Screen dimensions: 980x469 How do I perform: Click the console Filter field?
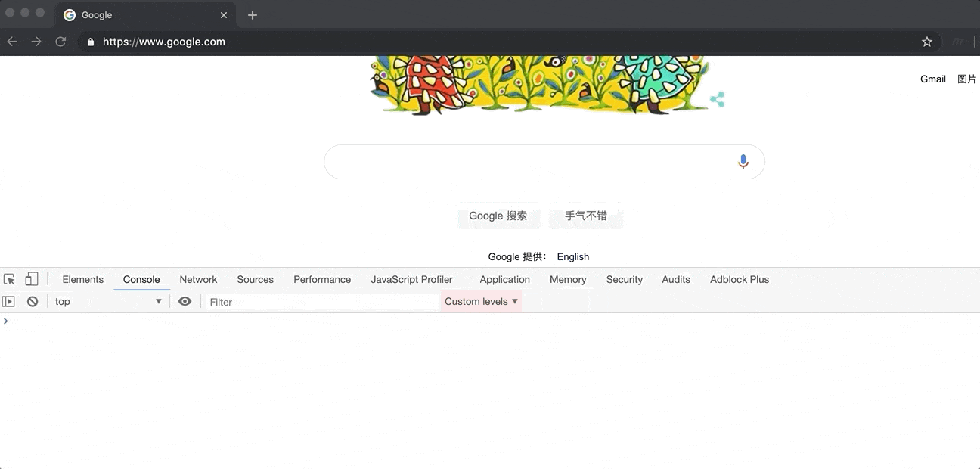coord(323,302)
